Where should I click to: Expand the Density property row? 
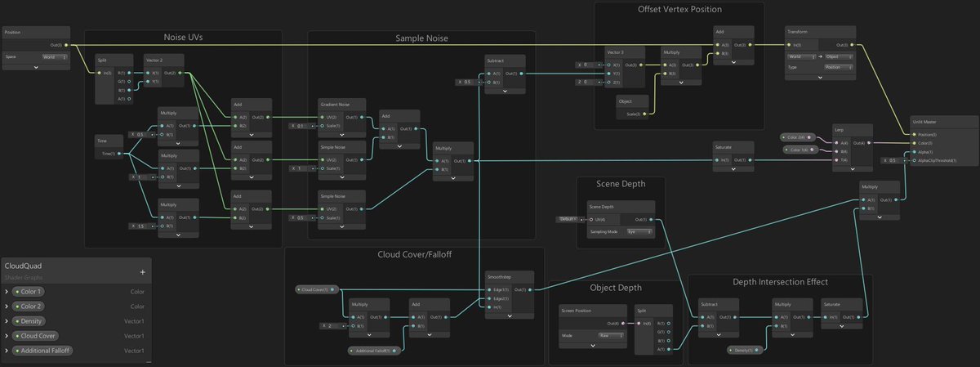[x=7, y=320]
